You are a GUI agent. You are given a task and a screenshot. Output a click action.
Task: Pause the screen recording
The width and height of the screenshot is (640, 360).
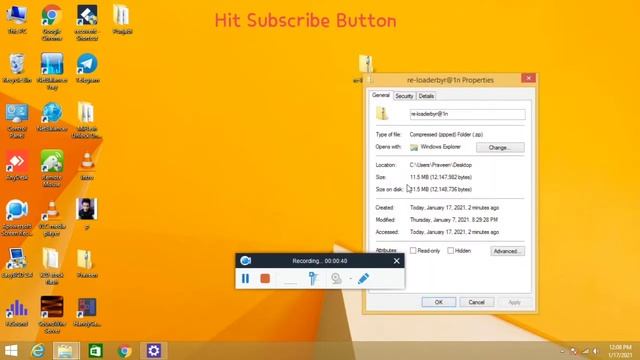pos(245,278)
